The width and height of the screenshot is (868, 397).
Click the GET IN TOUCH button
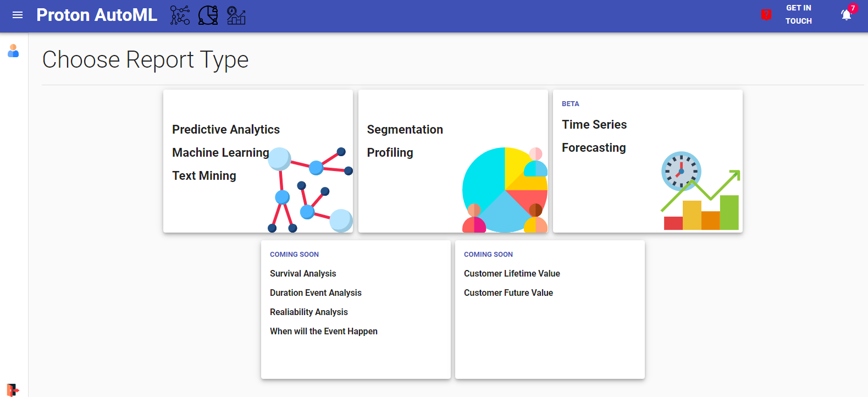[798, 15]
